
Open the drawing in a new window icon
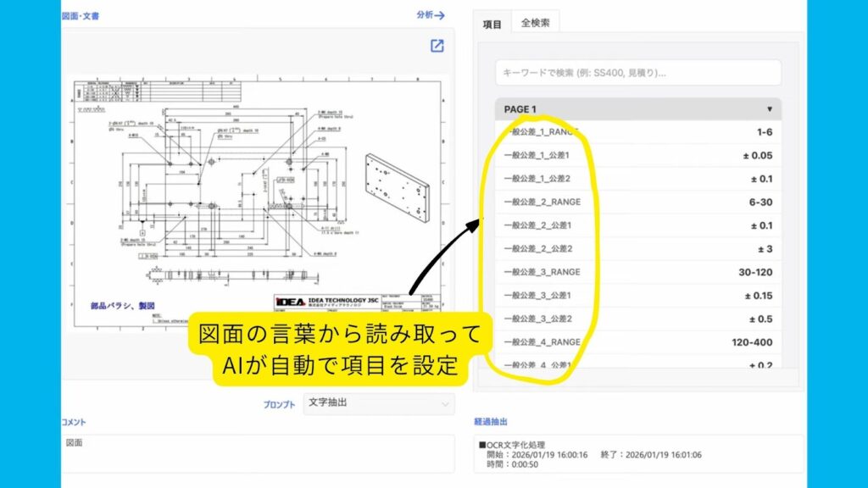[437, 46]
